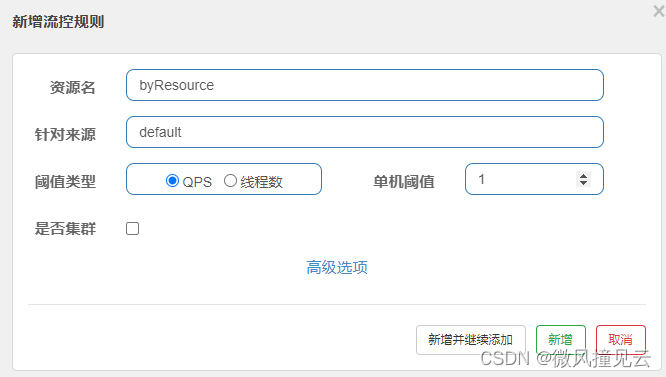Viewport: 666px width, 377px height.
Task: Close the 新增流控规则 dialog
Action: (659, 11)
